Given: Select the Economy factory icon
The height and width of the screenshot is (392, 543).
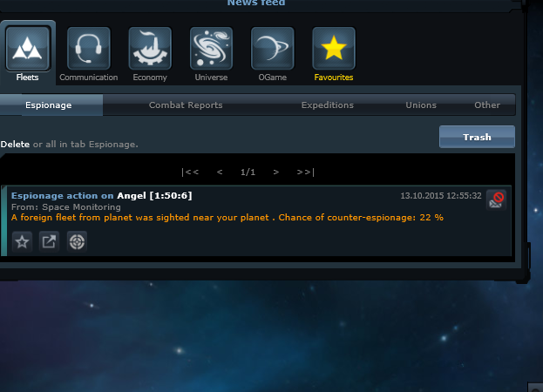Looking at the screenshot, I should click(150, 49).
